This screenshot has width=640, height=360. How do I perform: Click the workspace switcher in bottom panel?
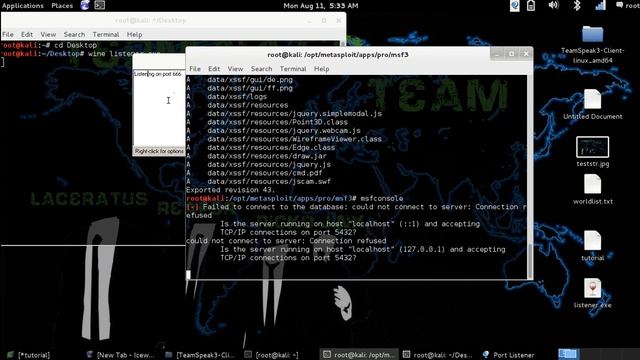tap(568, 354)
